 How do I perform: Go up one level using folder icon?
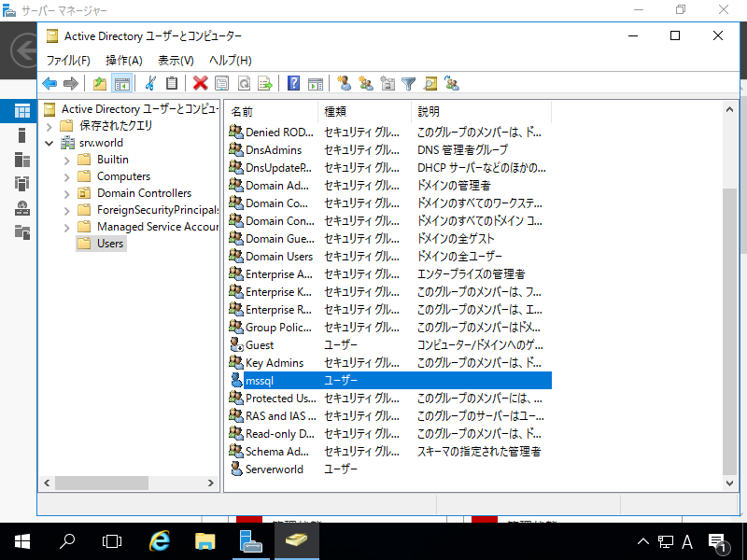click(100, 84)
